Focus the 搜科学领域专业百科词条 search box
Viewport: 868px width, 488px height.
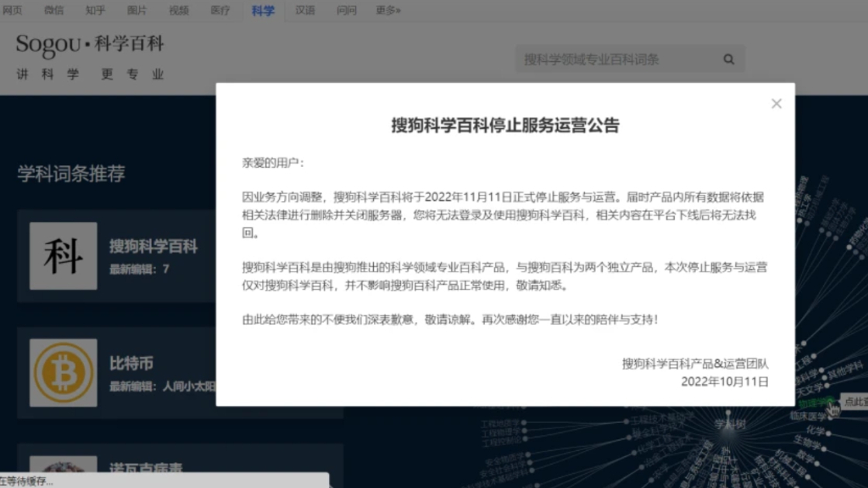[x=617, y=60]
